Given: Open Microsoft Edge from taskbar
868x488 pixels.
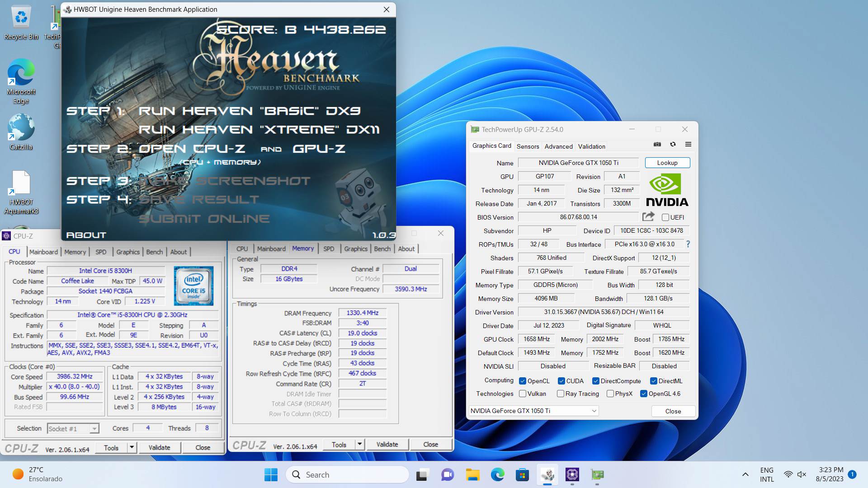Looking at the screenshot, I should tap(497, 474).
